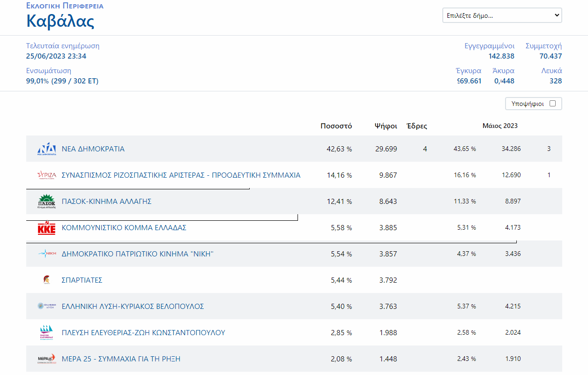The width and height of the screenshot is (588, 375).
Task: Click the Ποσοστό column header
Action: [x=336, y=126]
